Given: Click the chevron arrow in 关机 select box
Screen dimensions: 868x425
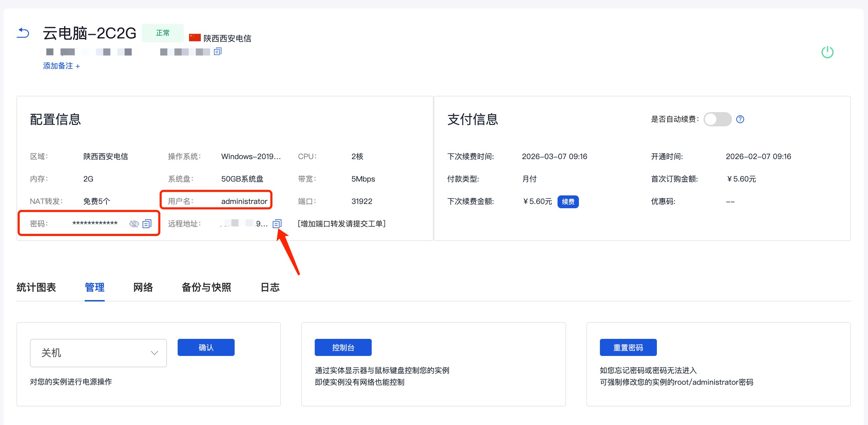Looking at the screenshot, I should [x=154, y=353].
